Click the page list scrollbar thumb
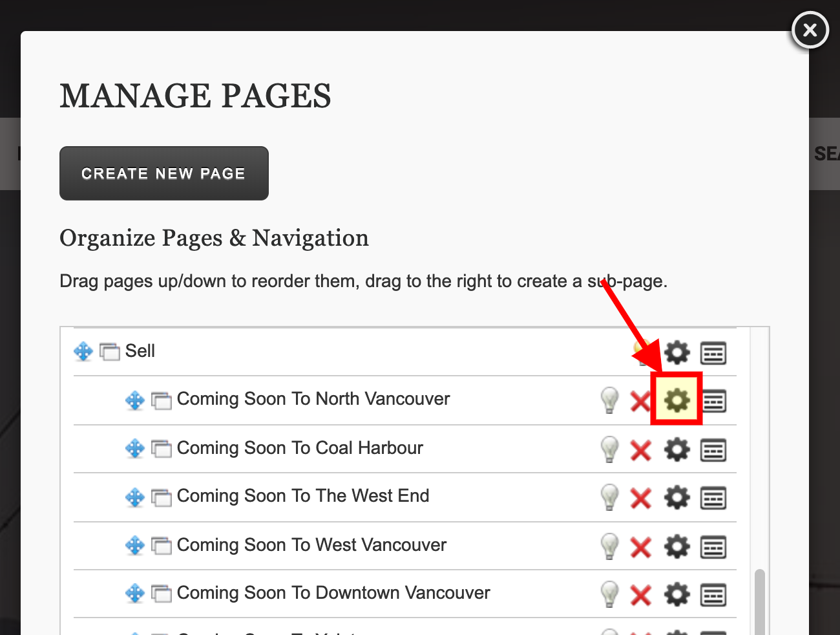Viewport: 840px width, 635px height. tap(760, 601)
